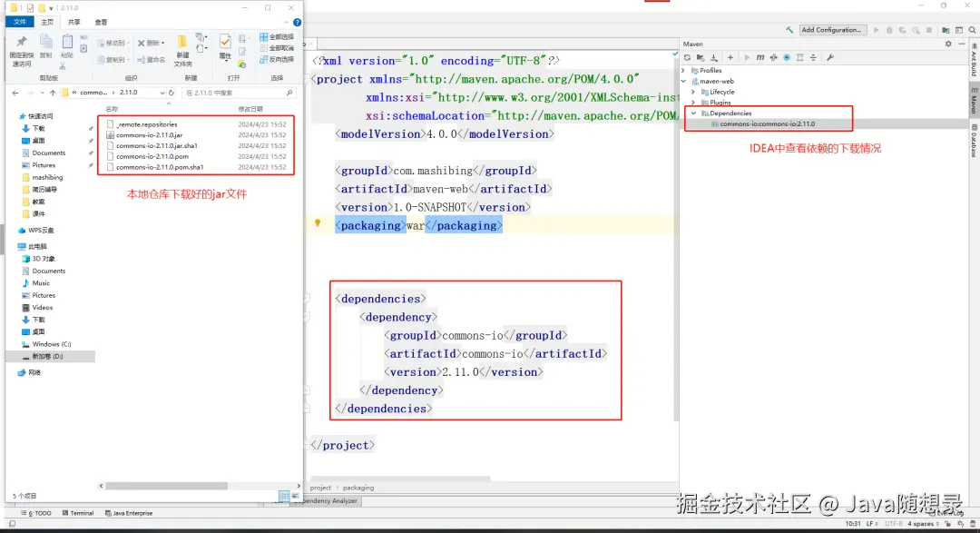Open the 文件 menu in Explorer
Screen dimensions: 980x533
click(x=20, y=22)
